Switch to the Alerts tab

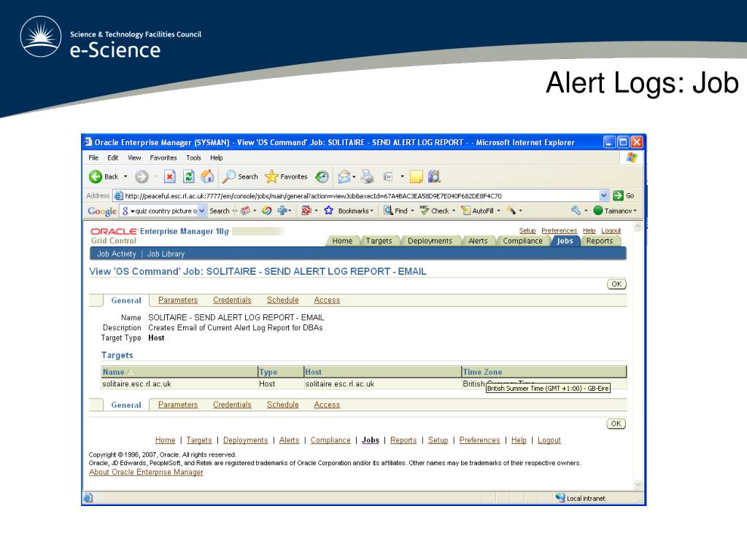point(478,241)
